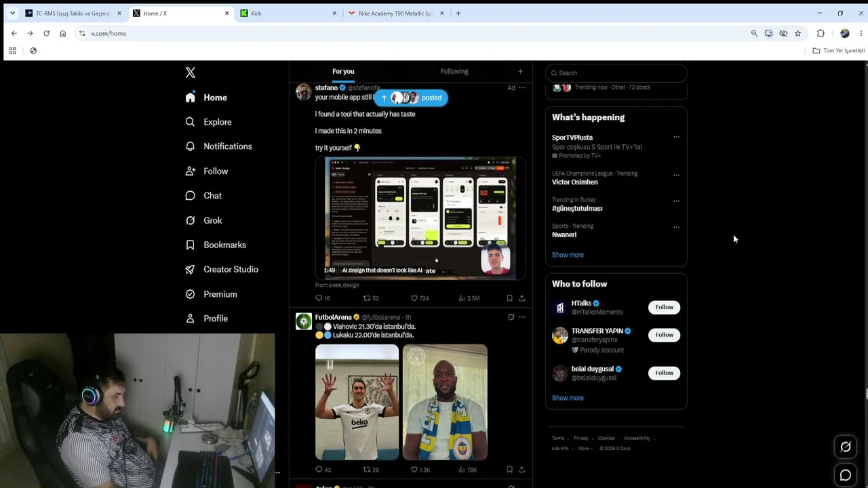The width and height of the screenshot is (868, 488).
Task: Open Notifications in the sidebar
Action: tap(218, 146)
